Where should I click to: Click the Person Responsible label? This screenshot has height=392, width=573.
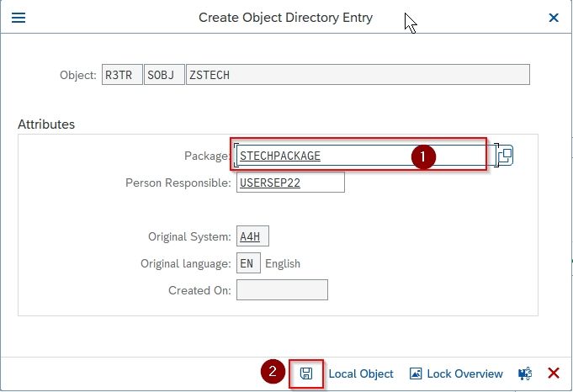(x=178, y=183)
